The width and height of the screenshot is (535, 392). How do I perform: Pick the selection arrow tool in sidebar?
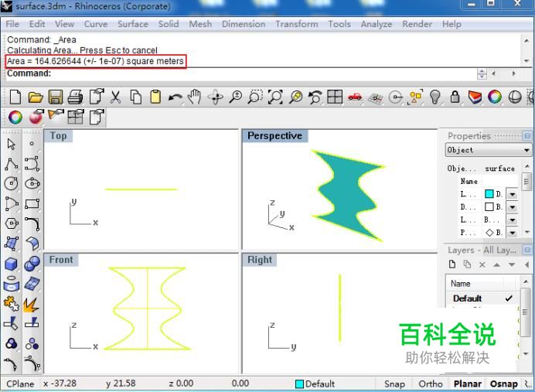12,144
